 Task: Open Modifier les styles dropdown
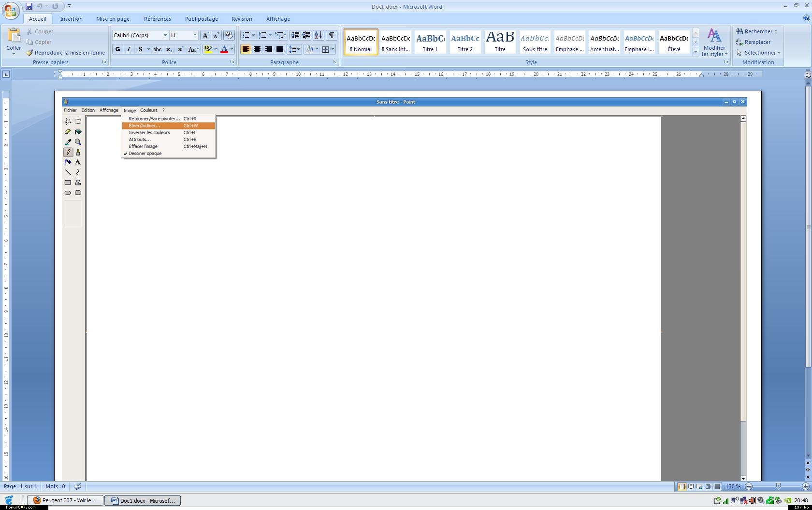point(714,42)
